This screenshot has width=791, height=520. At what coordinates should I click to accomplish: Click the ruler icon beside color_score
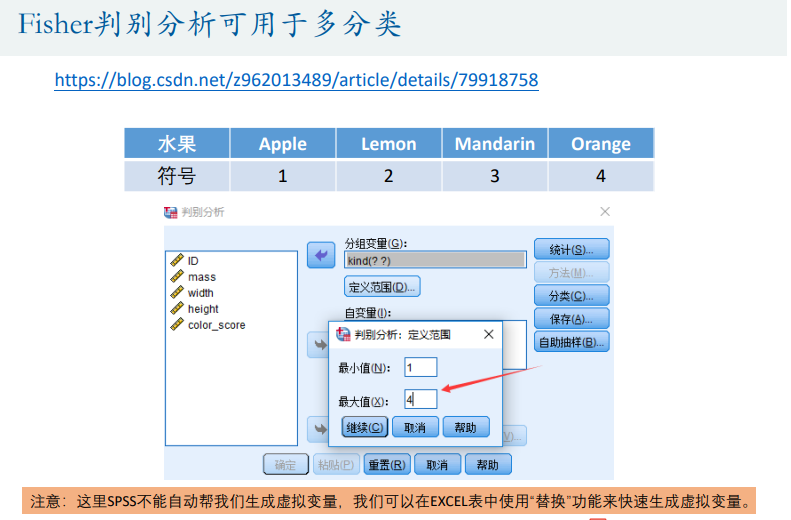tap(177, 325)
